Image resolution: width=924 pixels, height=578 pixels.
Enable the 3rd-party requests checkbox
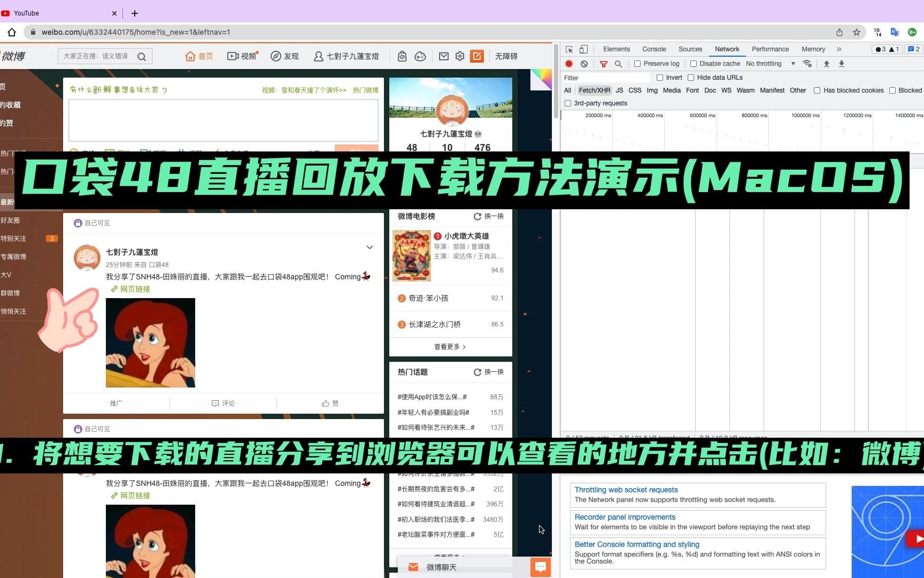click(568, 103)
